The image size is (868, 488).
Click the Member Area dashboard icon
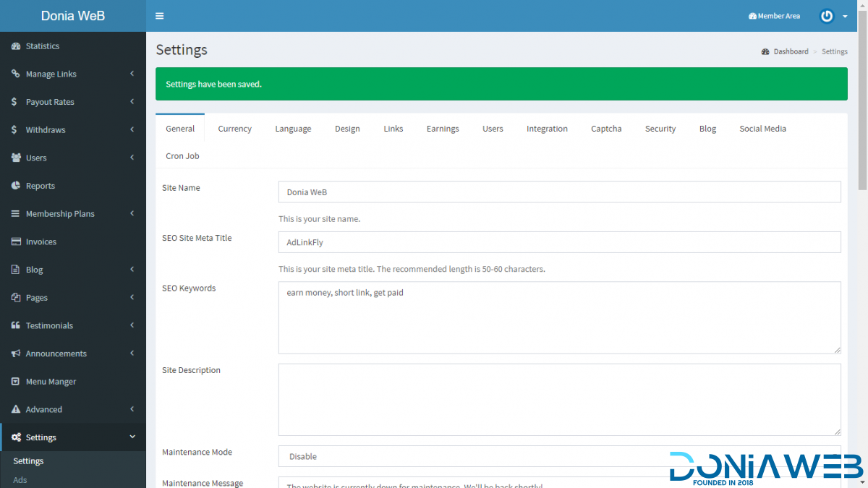click(752, 16)
